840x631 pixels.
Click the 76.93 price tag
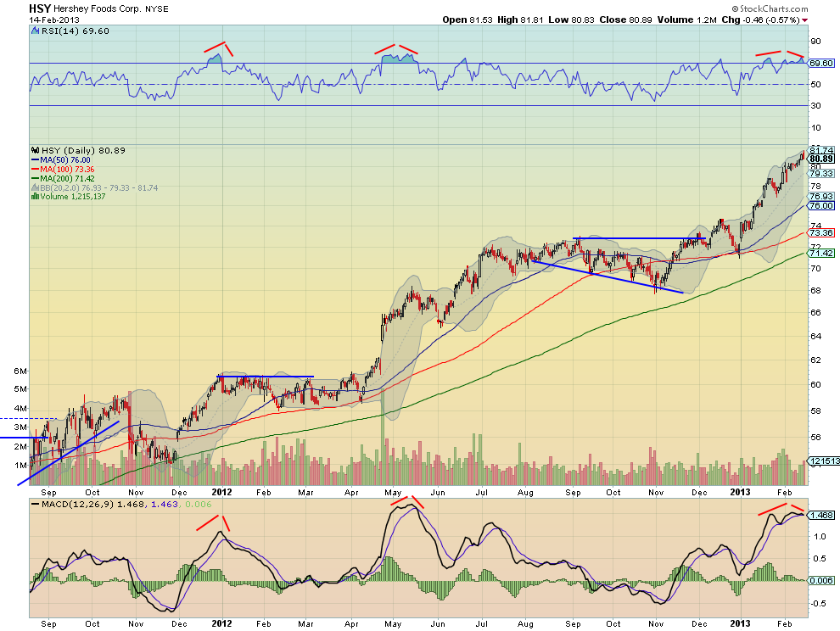click(822, 197)
